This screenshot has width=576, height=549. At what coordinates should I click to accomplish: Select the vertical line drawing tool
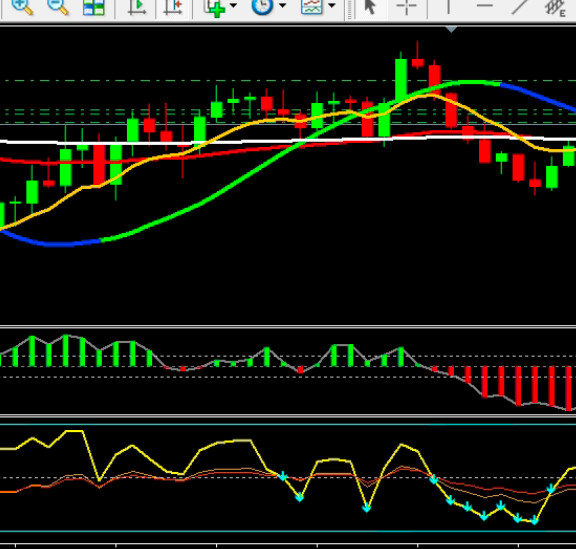(448, 6)
